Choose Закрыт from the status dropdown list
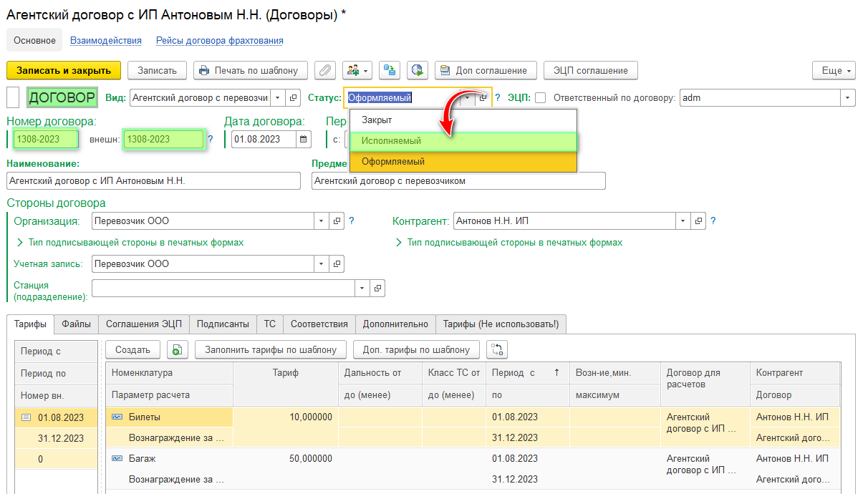 click(x=377, y=120)
